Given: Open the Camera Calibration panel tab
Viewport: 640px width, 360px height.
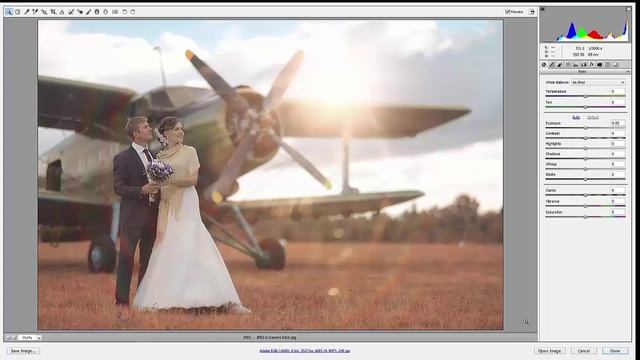Looking at the screenshot, I should [599, 64].
